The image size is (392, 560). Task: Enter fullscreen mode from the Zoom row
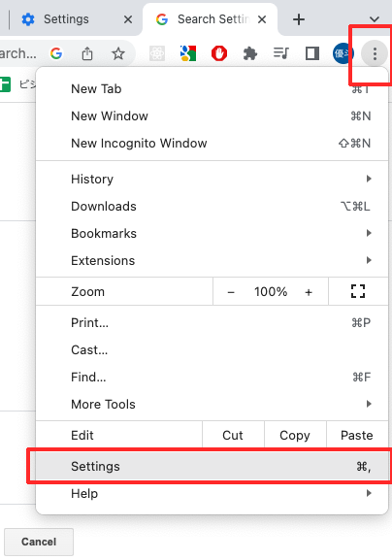point(358,291)
